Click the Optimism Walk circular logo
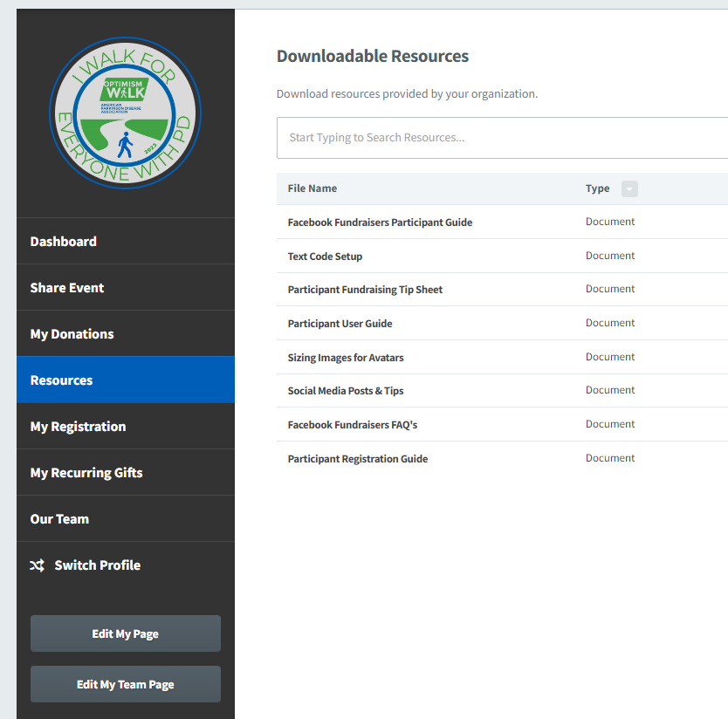 (126, 113)
